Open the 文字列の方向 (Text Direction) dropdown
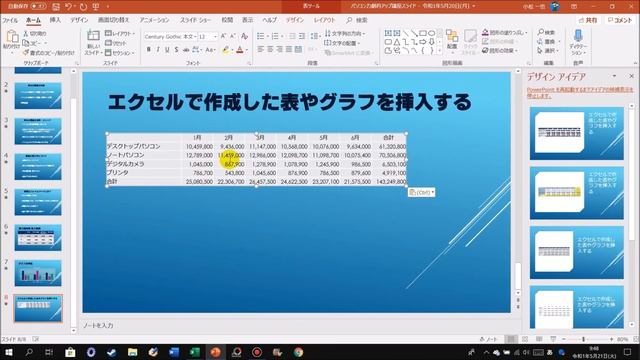640x360 pixels. [x=345, y=33]
